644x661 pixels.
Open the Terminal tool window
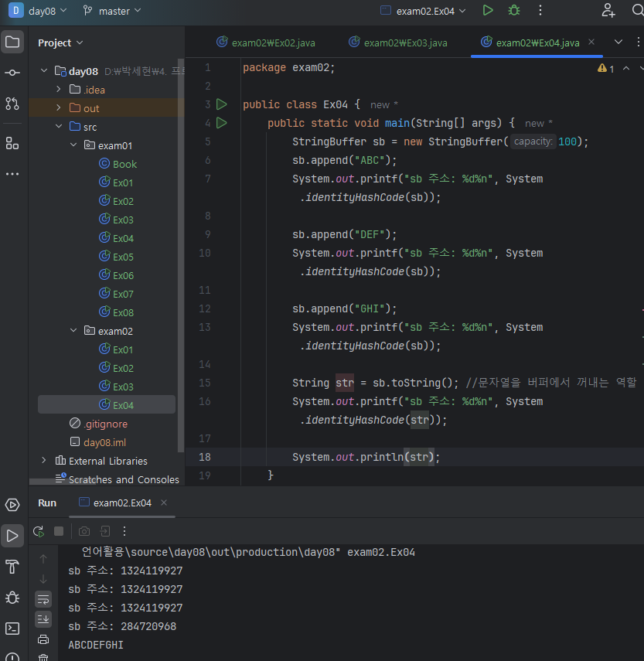pyautogui.click(x=12, y=629)
